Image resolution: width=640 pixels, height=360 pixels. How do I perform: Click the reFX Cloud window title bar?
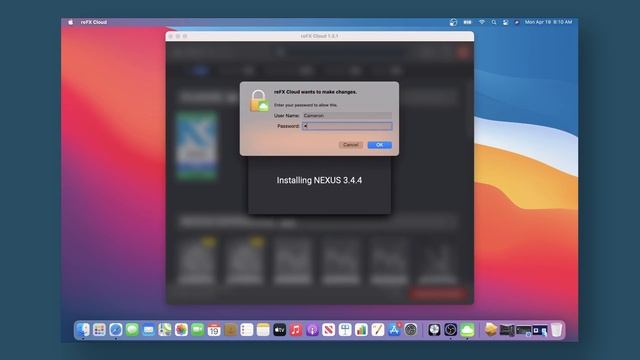coord(320,36)
